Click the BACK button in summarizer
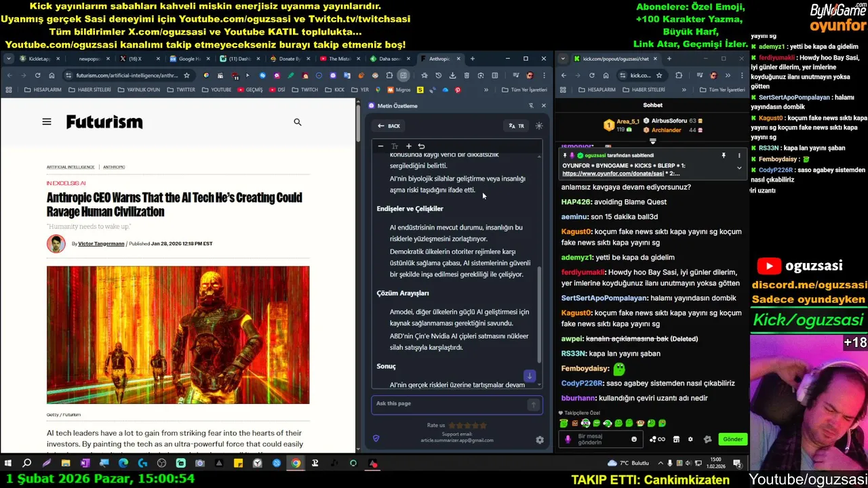 click(389, 125)
